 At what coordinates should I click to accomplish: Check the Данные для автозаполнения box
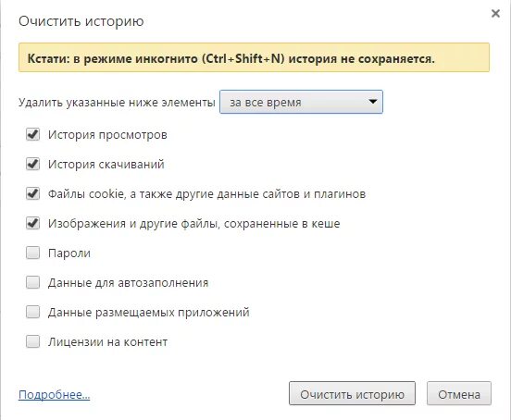[33, 282]
